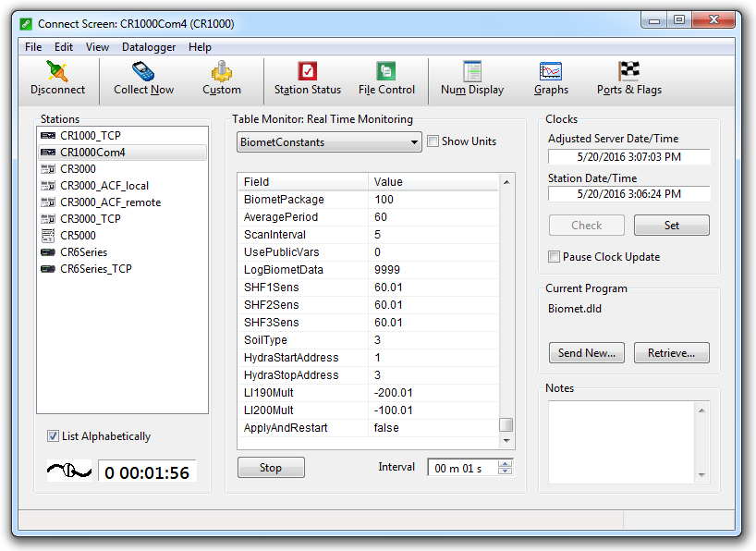The image size is (756, 551).
Task: Select CR6Series_TCP station icon
Action: tap(48, 269)
